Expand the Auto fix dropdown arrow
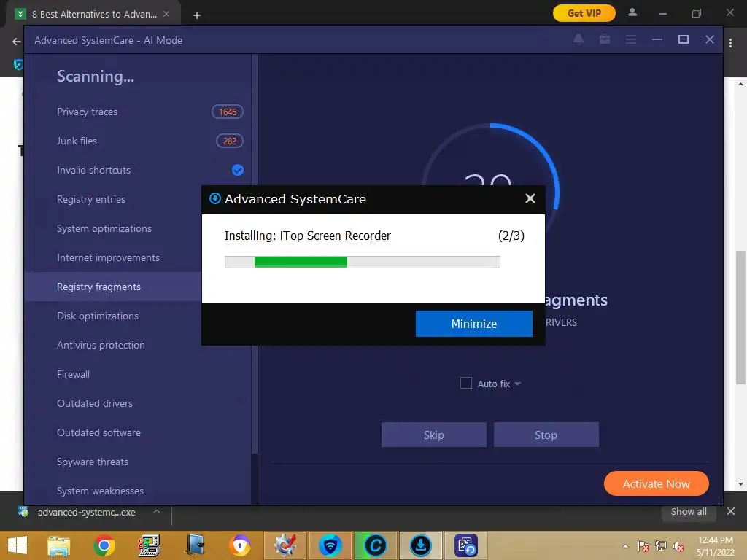The height and width of the screenshot is (560, 747). [517, 384]
